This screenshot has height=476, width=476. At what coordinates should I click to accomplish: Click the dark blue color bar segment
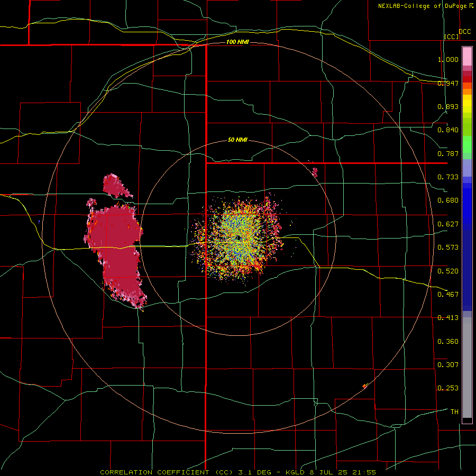[467, 270]
